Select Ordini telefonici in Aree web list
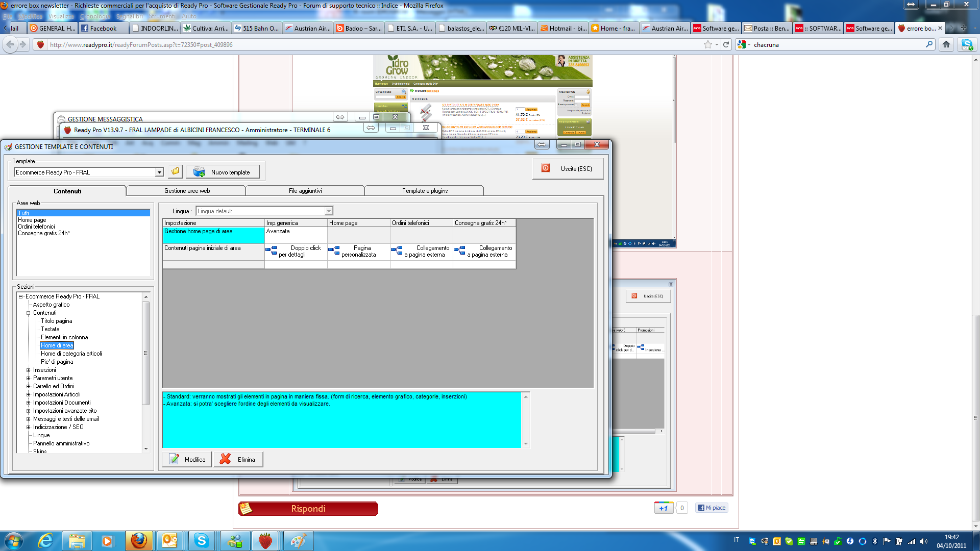 pyautogui.click(x=36, y=227)
